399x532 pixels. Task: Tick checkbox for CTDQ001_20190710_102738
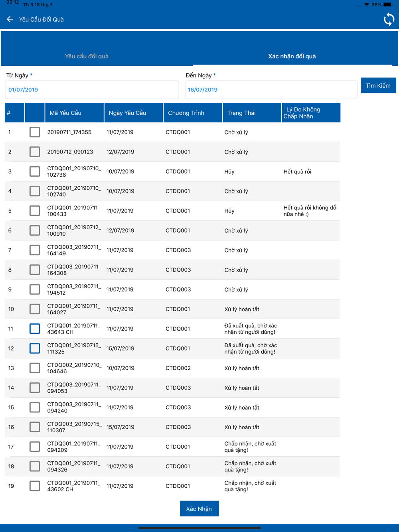[x=35, y=171]
